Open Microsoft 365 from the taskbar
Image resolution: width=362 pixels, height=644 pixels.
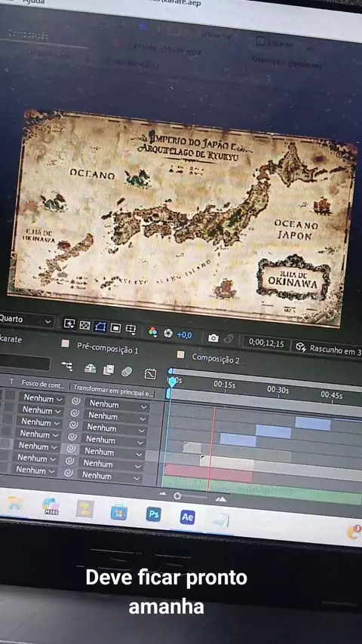coord(51,507)
